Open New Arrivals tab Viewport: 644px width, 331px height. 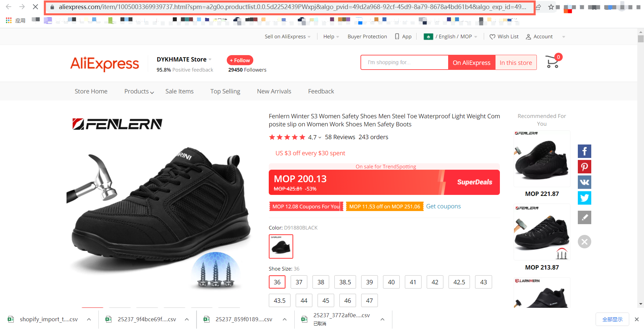pos(274,91)
